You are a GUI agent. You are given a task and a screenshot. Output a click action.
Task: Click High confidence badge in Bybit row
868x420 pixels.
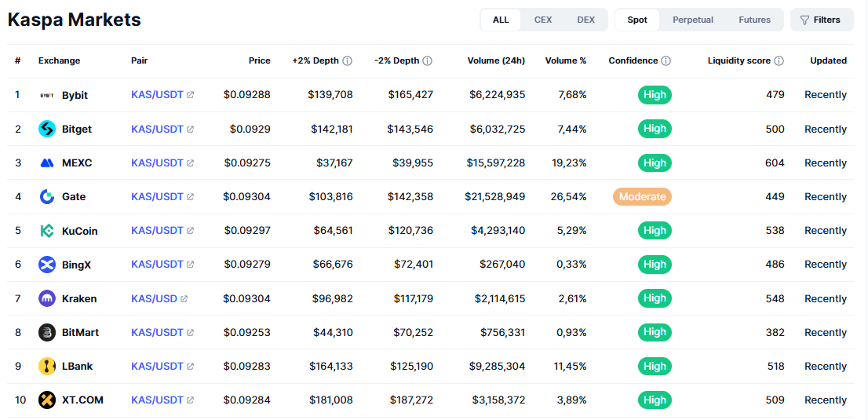click(x=655, y=95)
